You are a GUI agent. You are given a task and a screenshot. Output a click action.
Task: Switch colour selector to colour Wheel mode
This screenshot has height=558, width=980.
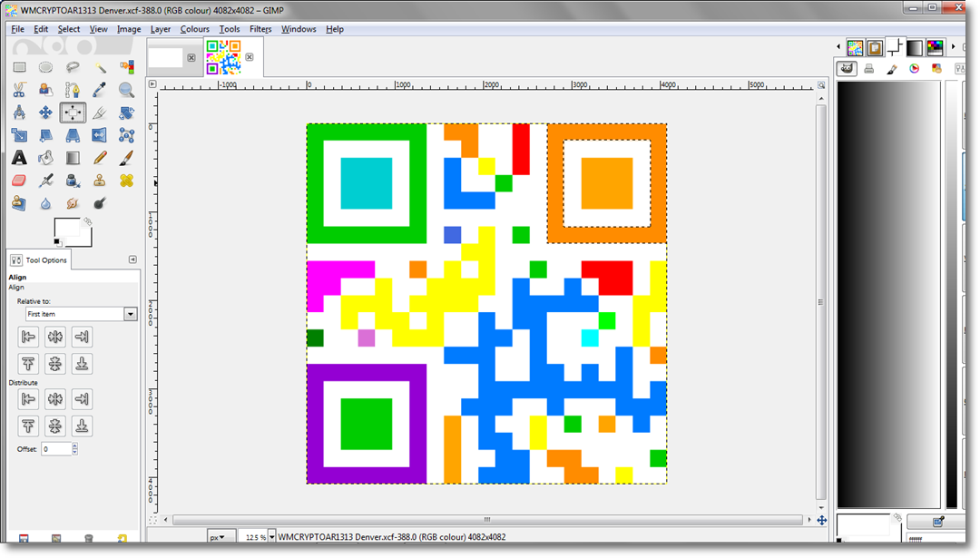[x=915, y=69]
